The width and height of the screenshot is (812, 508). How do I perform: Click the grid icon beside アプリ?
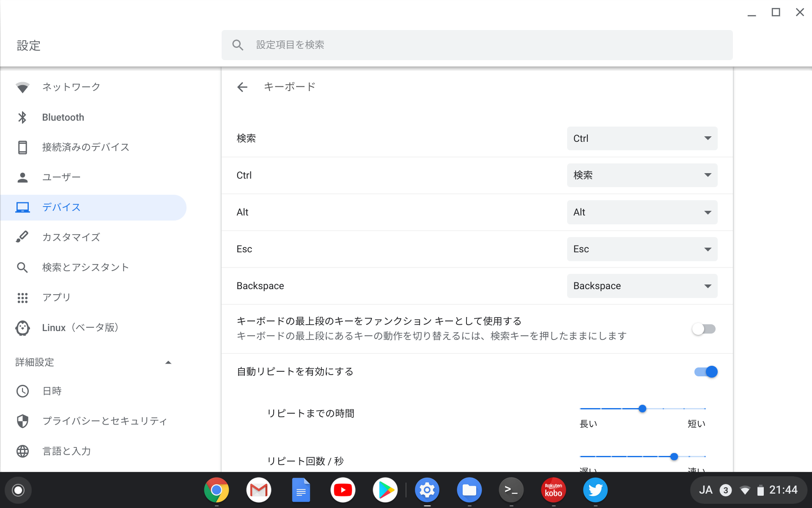22,298
